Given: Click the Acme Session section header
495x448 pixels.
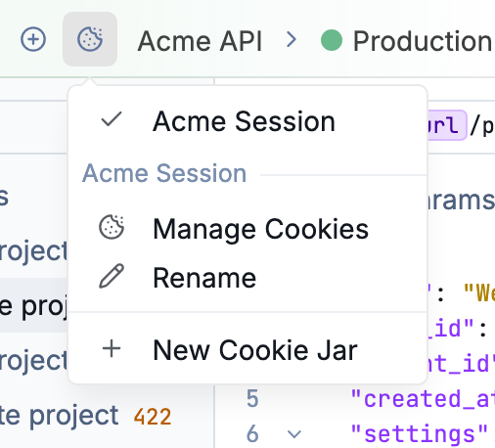Looking at the screenshot, I should 164,173.
